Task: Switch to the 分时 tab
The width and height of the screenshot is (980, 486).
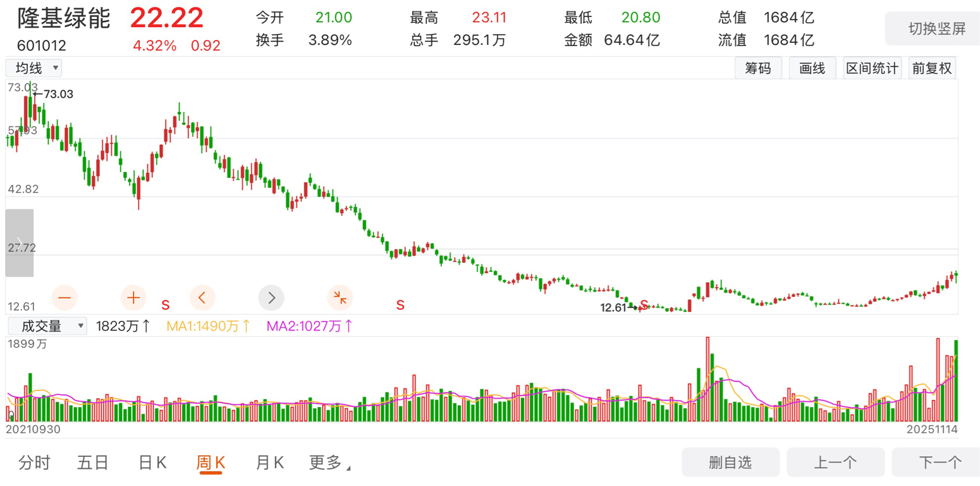Action: tap(34, 463)
